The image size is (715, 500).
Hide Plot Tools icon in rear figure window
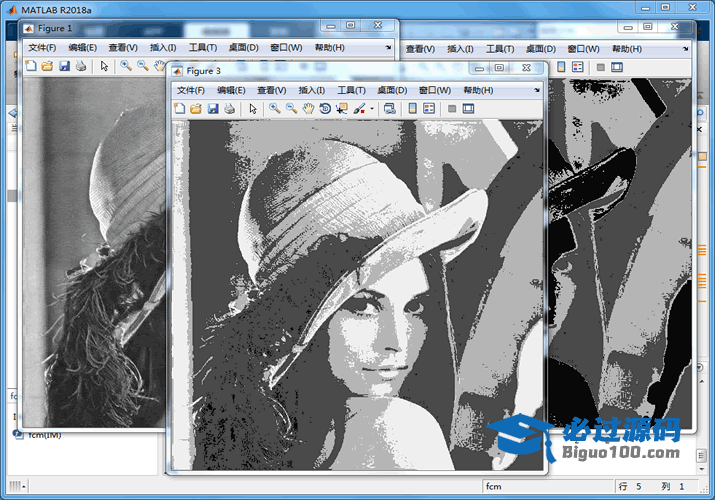pos(601,67)
